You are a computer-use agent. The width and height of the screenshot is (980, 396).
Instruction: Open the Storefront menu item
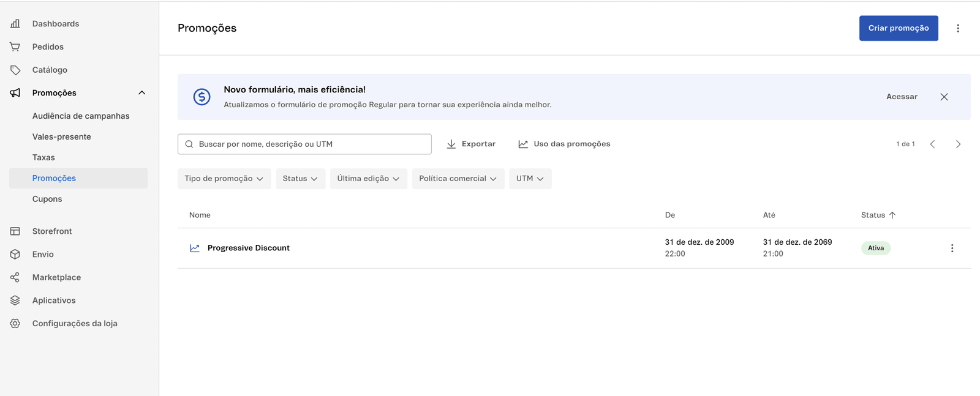52,231
